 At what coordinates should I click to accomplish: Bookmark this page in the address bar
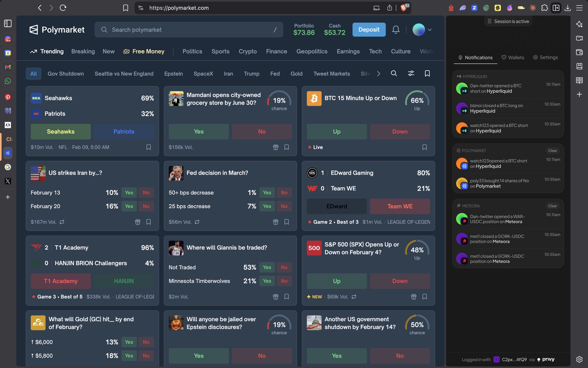click(x=126, y=8)
